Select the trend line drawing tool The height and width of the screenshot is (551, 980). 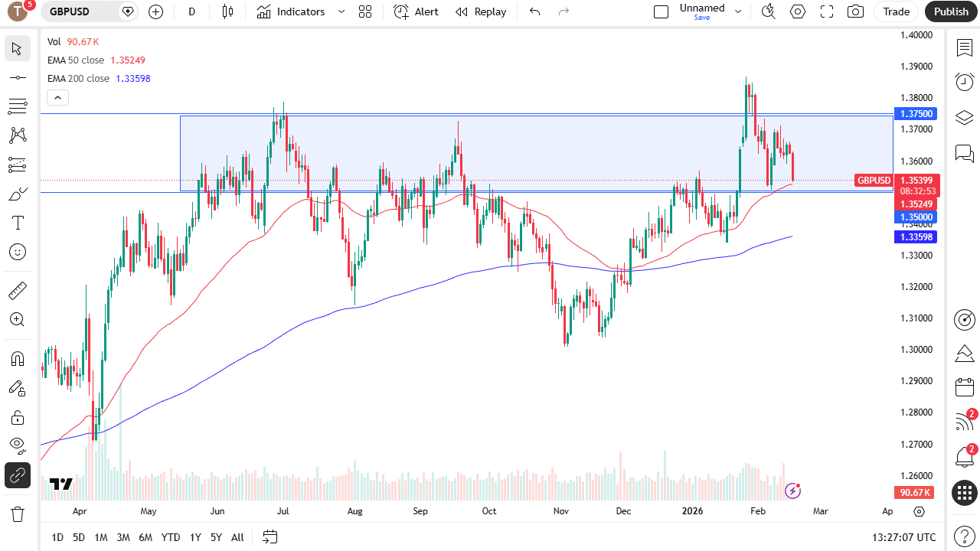pos(17,77)
